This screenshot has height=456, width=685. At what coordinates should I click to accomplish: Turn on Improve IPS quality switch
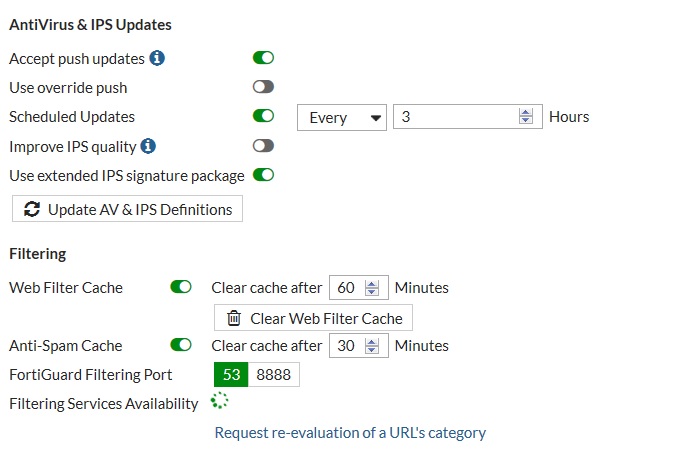pyautogui.click(x=264, y=146)
